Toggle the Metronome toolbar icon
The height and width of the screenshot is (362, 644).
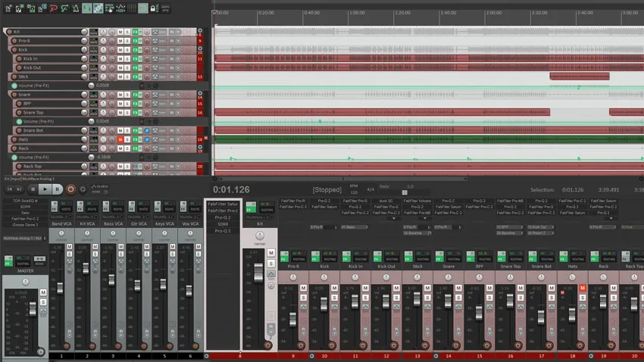click(76, 8)
